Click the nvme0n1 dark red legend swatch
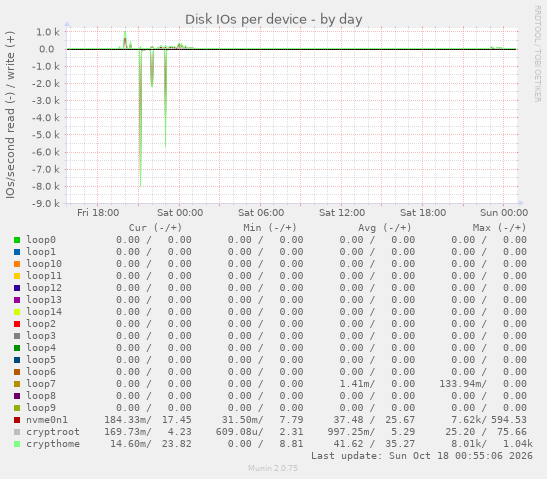Viewport: 547px width, 479px height. coord(17,420)
